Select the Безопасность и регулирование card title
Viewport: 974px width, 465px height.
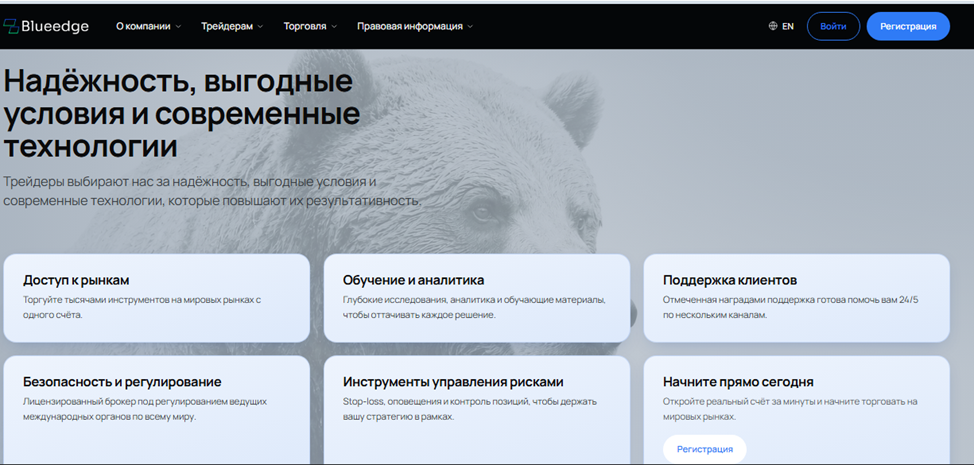tap(122, 382)
